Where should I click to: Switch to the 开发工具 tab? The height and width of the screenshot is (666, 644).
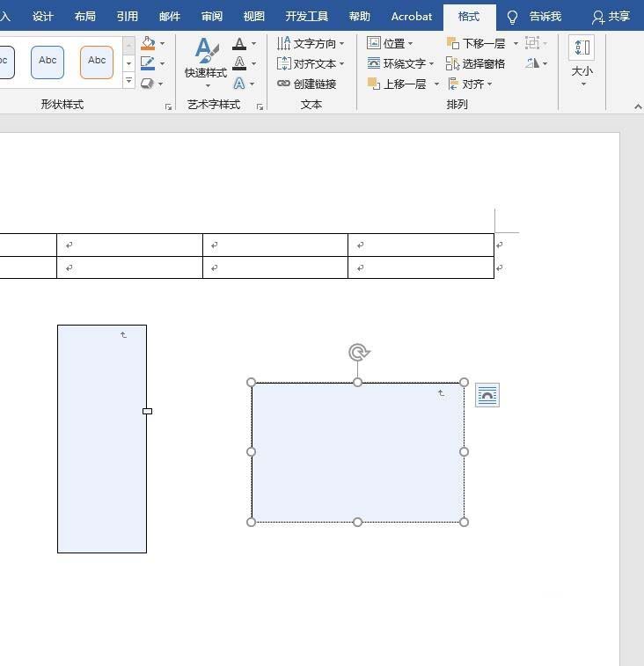point(307,17)
